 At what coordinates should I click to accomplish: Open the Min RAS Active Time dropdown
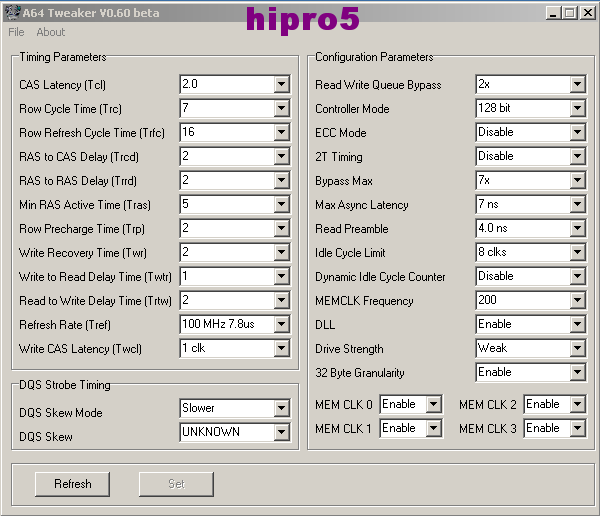pyautogui.click(x=281, y=204)
